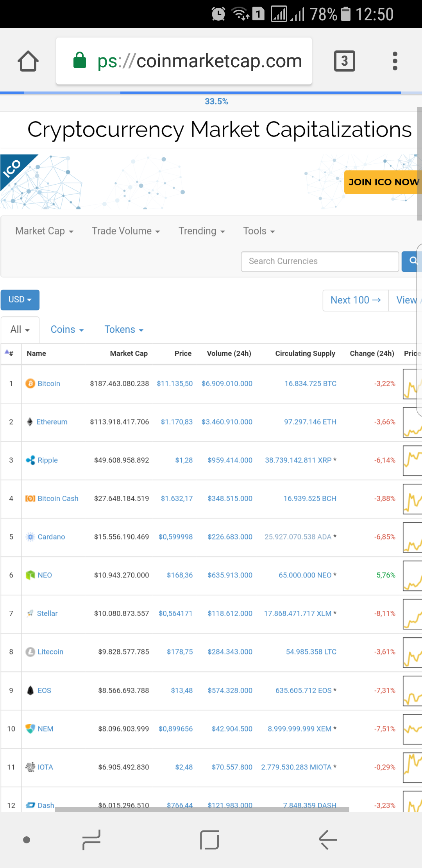Open the browser three-dot menu
The width and height of the screenshot is (422, 868).
(395, 61)
